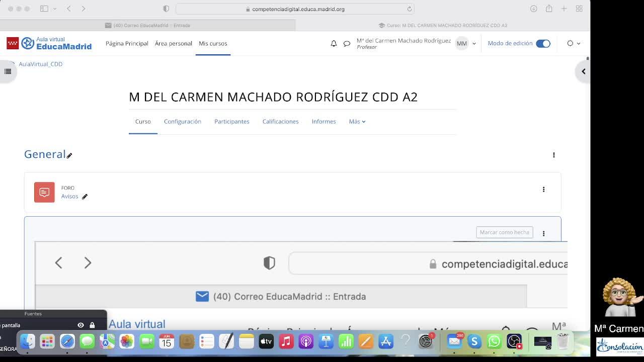This screenshot has height=362, width=644.
Task: Click the Marcar como hecha button
Action: [505, 232]
